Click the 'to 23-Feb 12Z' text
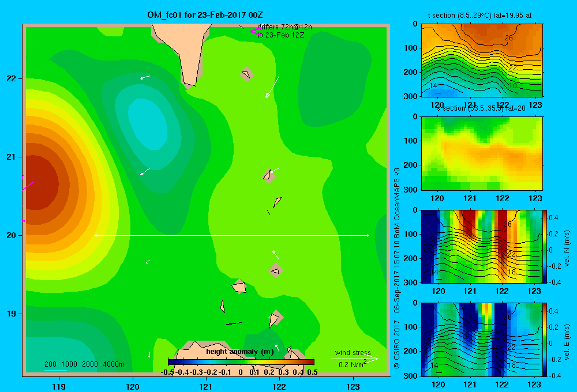The height and width of the screenshot is (392, 577). point(281,35)
